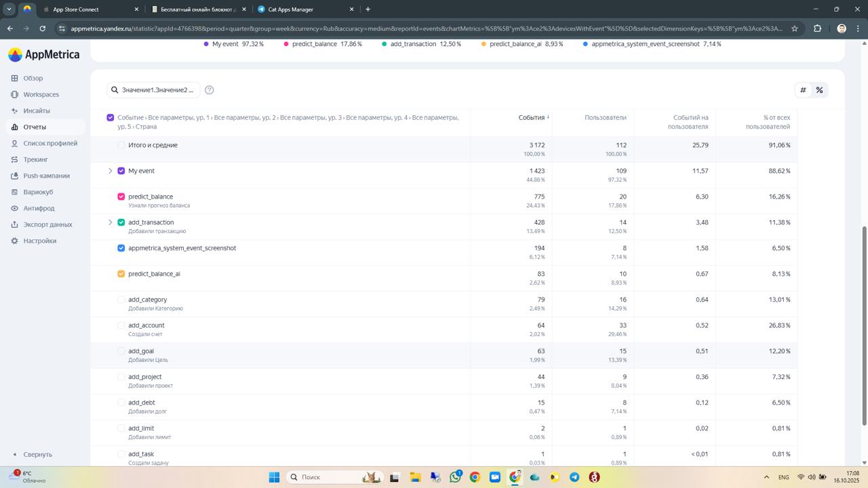Click the Значение1.Значение2 search field
This screenshot has height=488, width=868.
(x=157, y=90)
